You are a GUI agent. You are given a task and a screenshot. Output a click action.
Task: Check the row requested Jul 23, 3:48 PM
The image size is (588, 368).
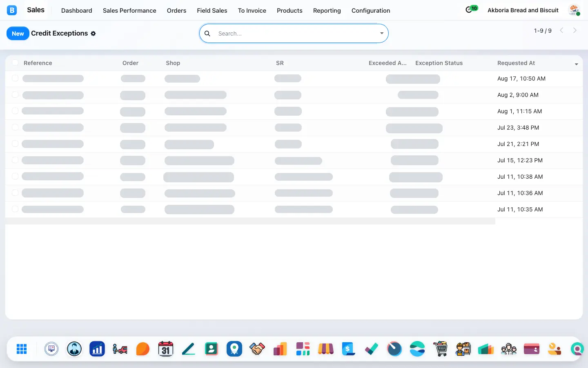[x=15, y=127]
